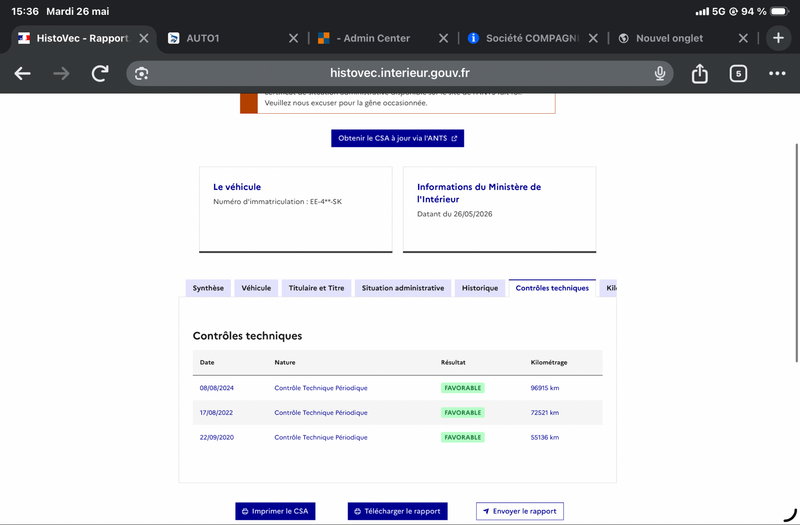The image size is (800, 525).
Task: Open the browser three-dots menu
Action: (x=777, y=73)
